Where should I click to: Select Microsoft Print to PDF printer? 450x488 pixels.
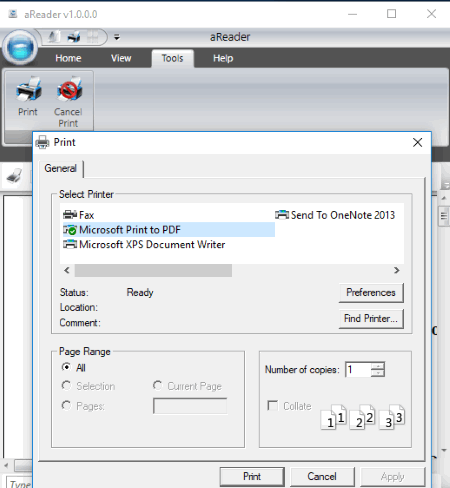[169, 230]
